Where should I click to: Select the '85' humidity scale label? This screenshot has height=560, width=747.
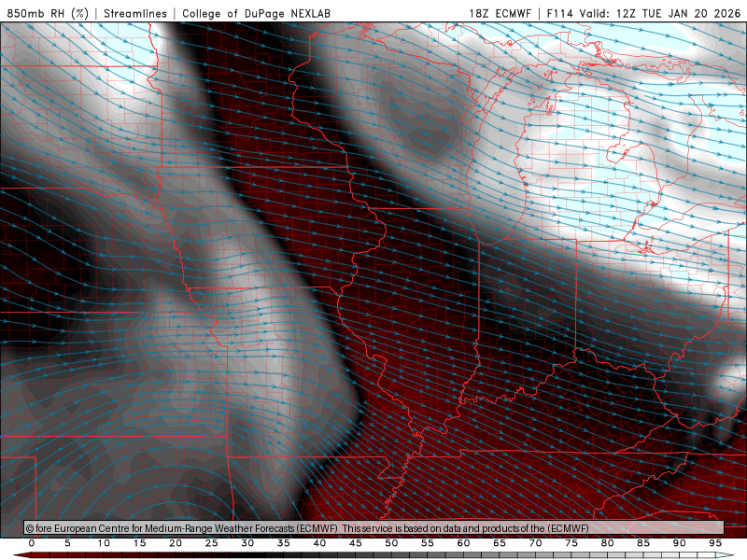pyautogui.click(x=643, y=543)
